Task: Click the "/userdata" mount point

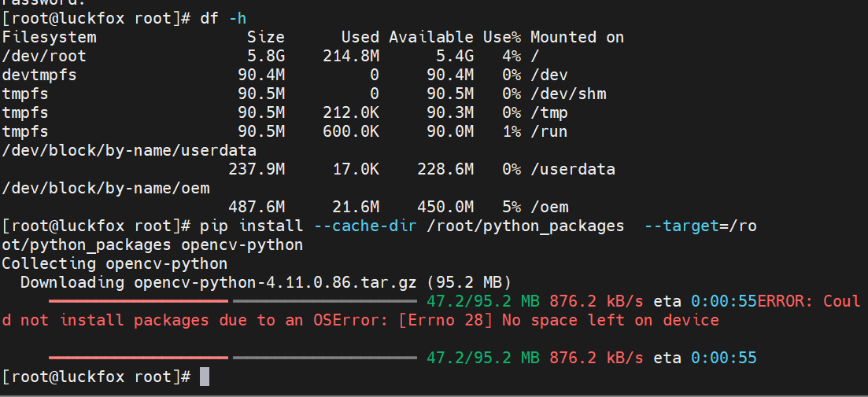Action: [x=573, y=169]
